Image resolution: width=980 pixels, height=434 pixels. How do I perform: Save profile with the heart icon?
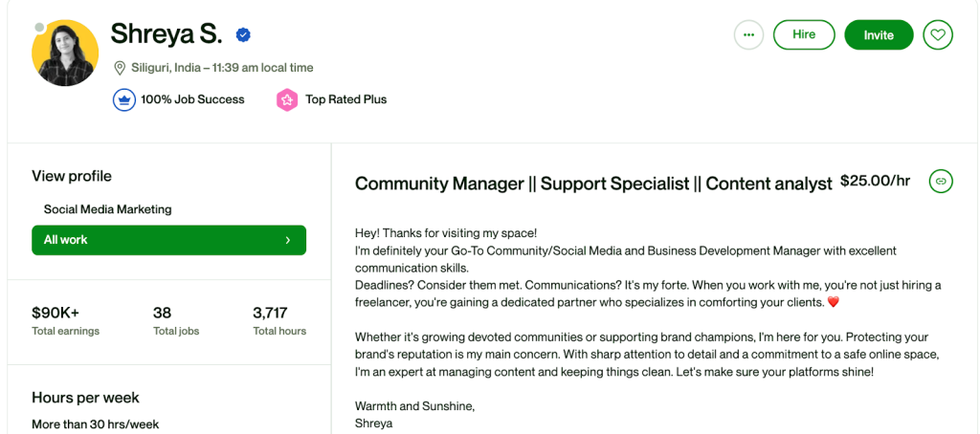[938, 35]
